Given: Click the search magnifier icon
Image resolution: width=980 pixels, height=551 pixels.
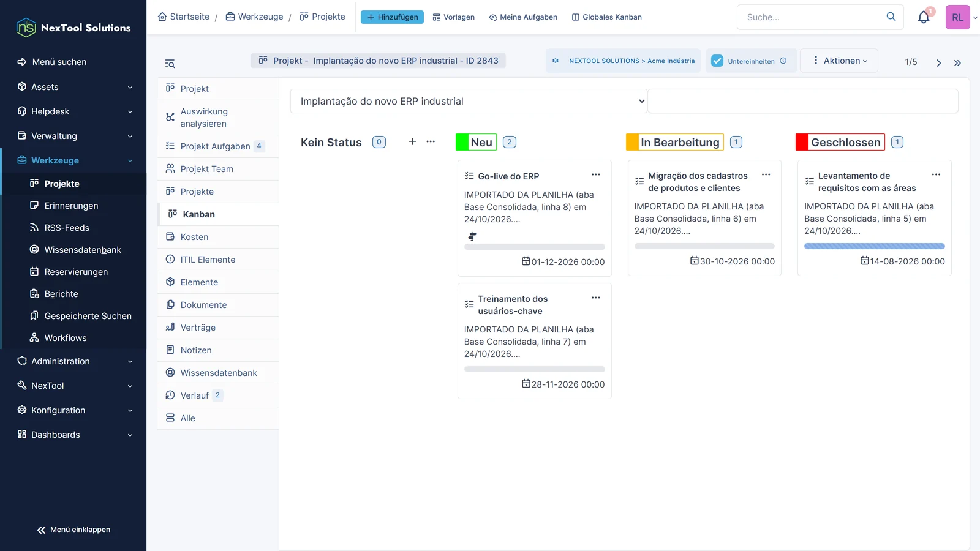Looking at the screenshot, I should click(891, 17).
